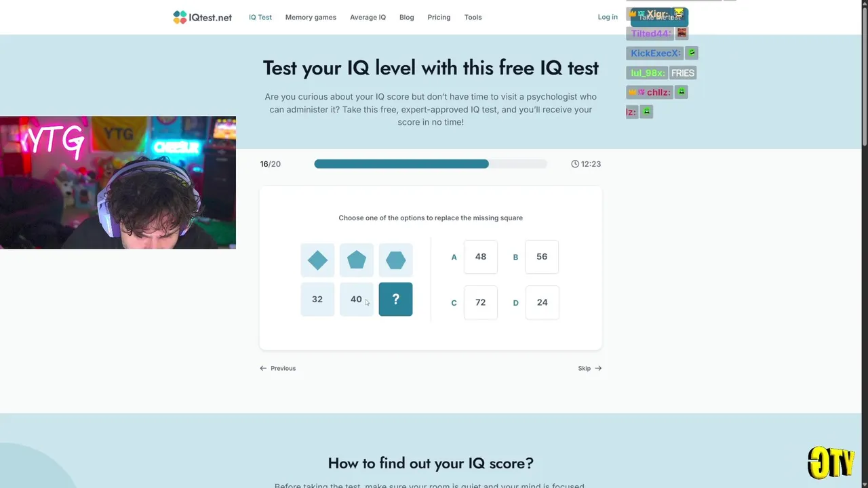This screenshot has height=488, width=868.
Task: Click the timer clock icon
Action: coord(575,164)
